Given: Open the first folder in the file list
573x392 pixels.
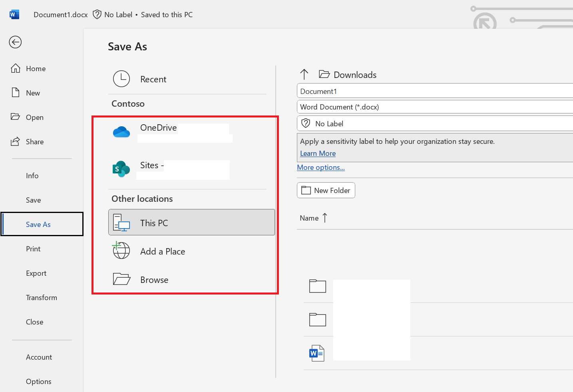Looking at the screenshot, I should coord(318,286).
